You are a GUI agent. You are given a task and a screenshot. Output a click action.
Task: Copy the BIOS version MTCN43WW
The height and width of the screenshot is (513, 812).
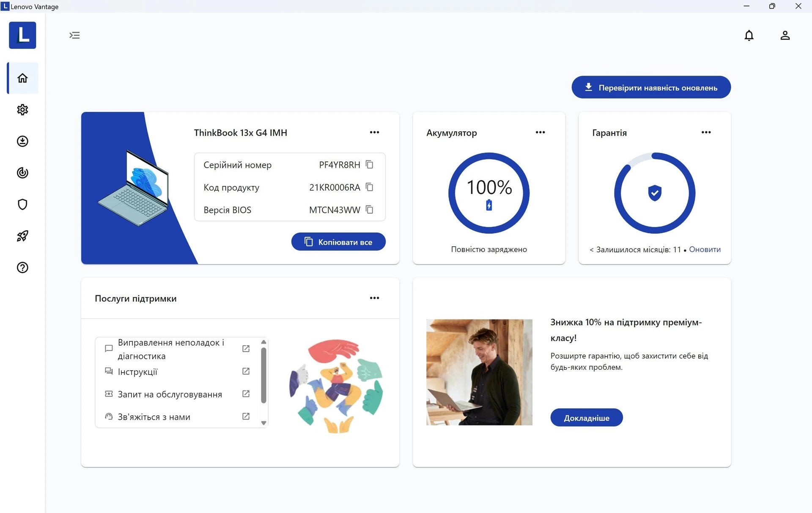click(x=369, y=210)
